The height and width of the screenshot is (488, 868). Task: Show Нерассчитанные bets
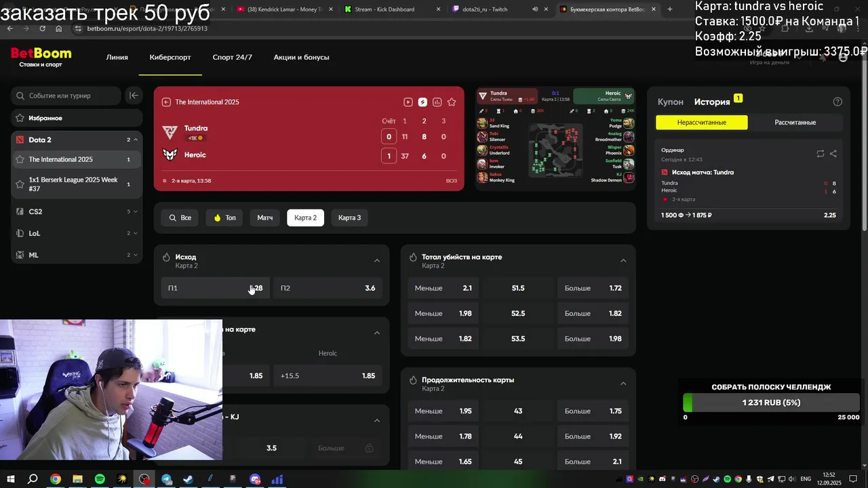point(702,123)
